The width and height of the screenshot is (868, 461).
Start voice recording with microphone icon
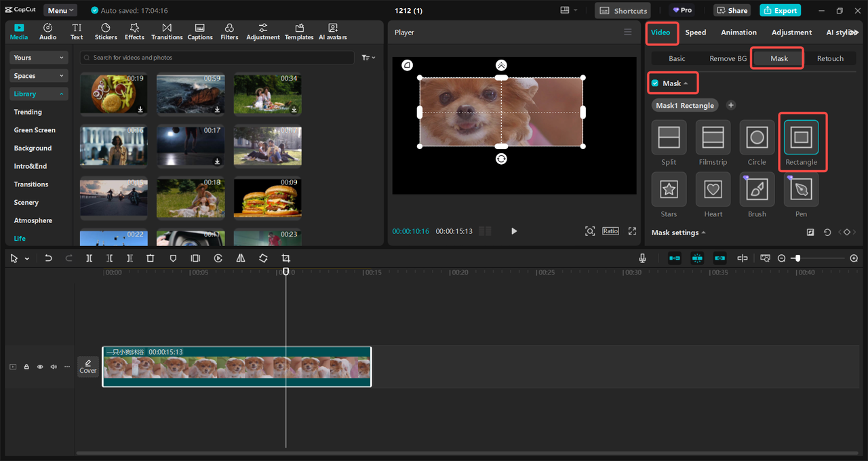point(642,258)
